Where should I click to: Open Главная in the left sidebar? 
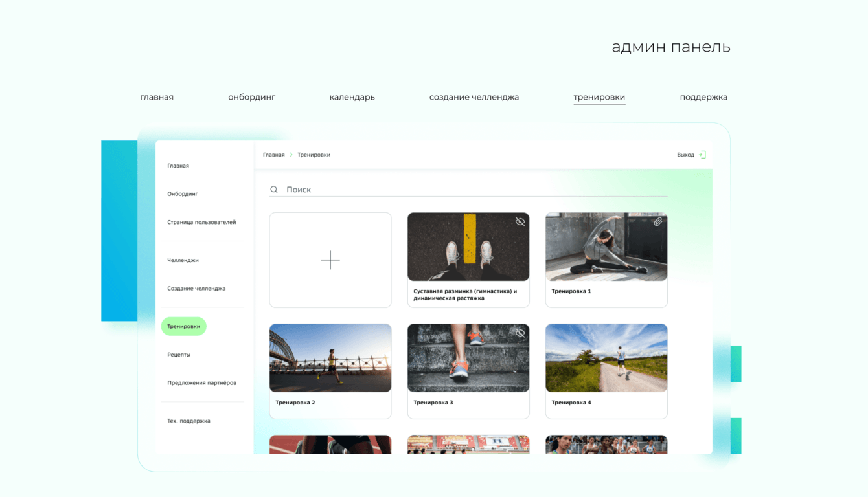178,166
